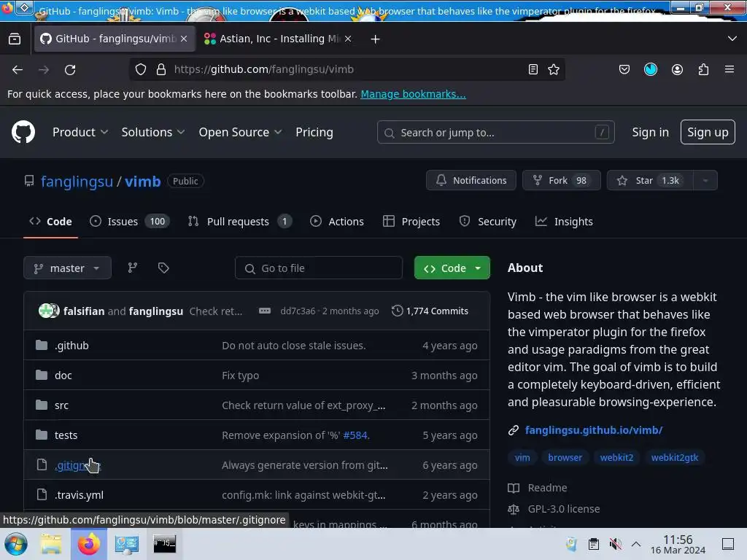The height and width of the screenshot is (560, 747).
Task: Go back with the browser back arrow
Action: (18, 69)
